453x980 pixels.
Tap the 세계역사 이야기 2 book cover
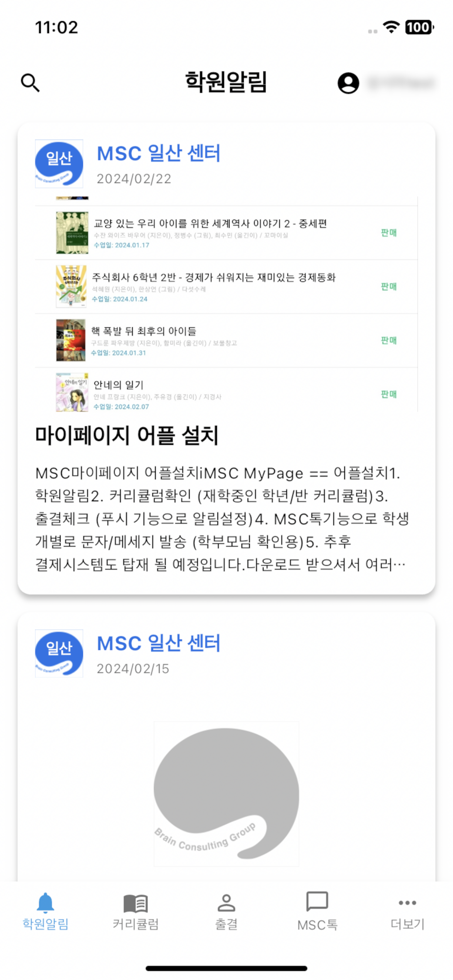point(72,232)
